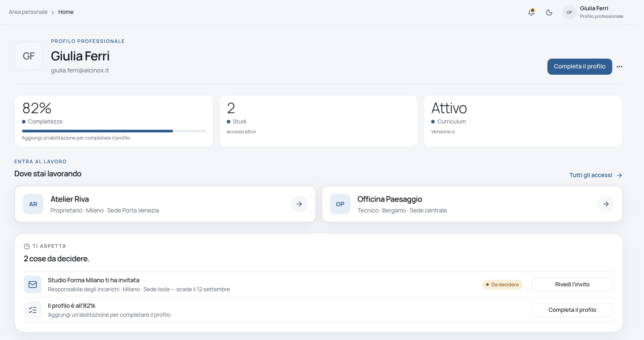Open the Atelier Riva studio card
The height and width of the screenshot is (340, 644).
165,204
